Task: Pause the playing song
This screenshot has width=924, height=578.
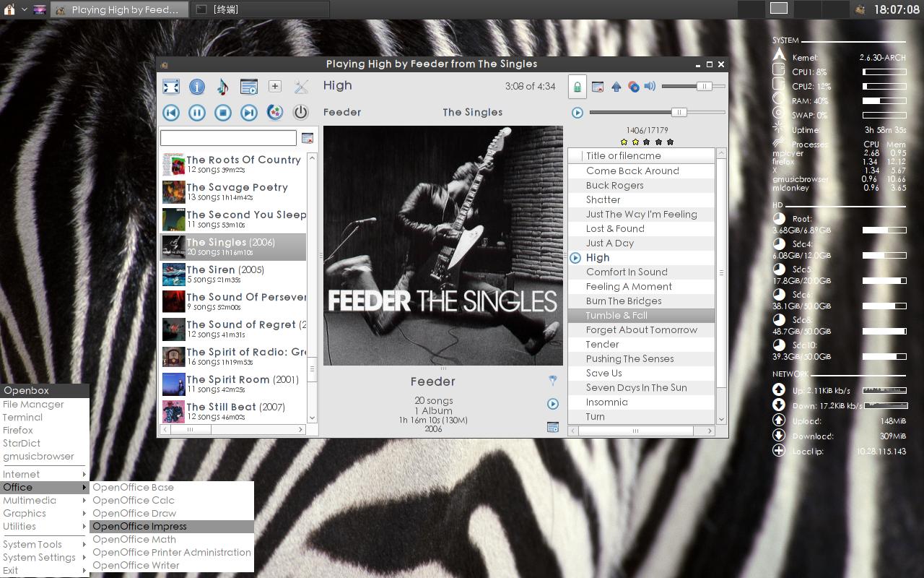Action: pyautogui.click(x=196, y=113)
